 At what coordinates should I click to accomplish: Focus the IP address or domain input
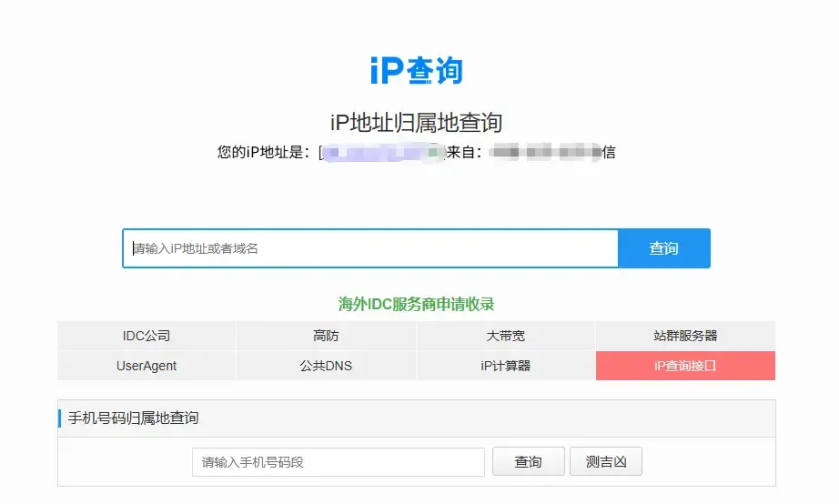[x=370, y=248]
